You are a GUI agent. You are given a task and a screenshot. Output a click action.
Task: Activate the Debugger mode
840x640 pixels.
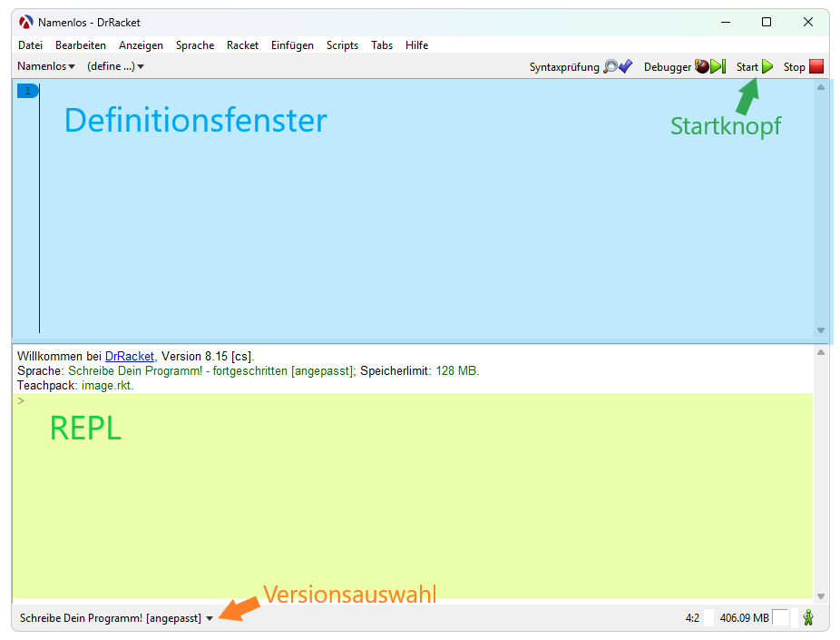668,66
